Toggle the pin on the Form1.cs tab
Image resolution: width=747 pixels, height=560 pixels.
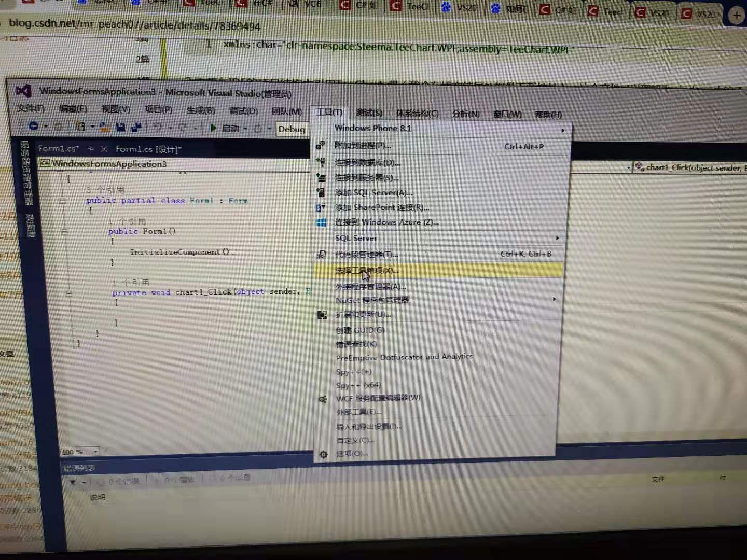(x=91, y=149)
